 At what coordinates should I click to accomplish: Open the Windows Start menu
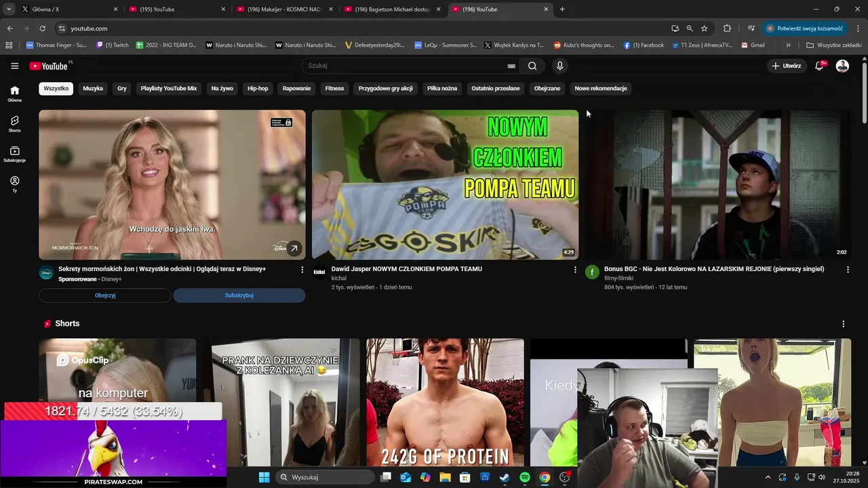(x=264, y=477)
